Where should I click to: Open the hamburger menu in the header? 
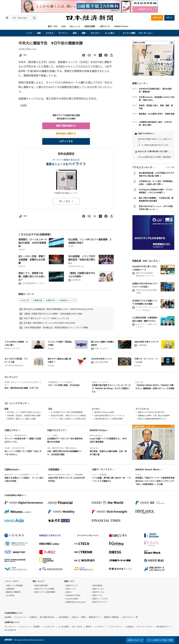(x=7, y=18)
